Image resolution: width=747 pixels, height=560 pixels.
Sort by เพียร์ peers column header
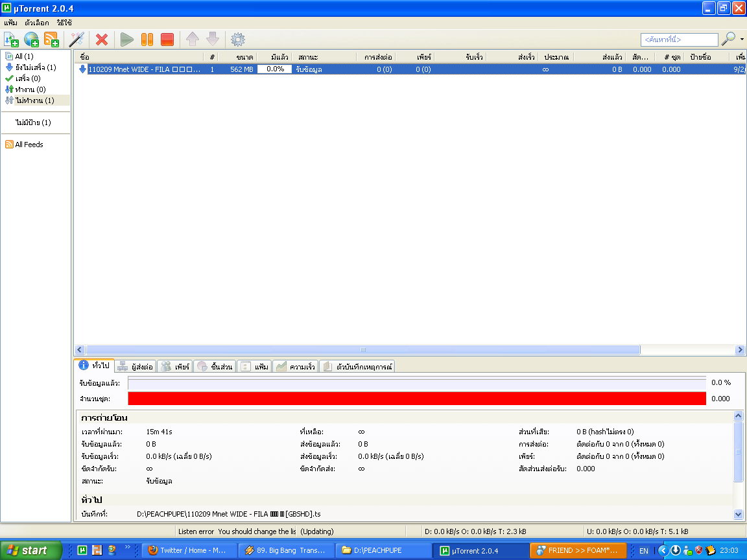(414, 56)
